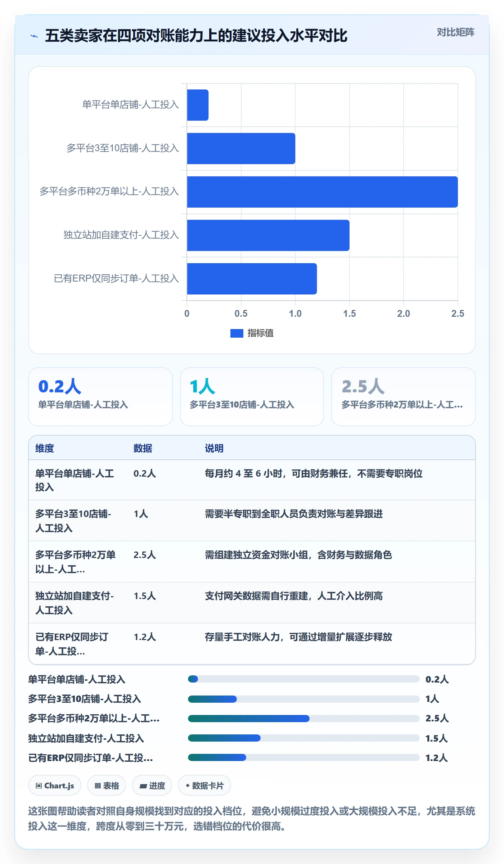The height and width of the screenshot is (864, 504).
Task: Click the 独立站加自建支付-人工投入 progress bar
Action: (304, 738)
